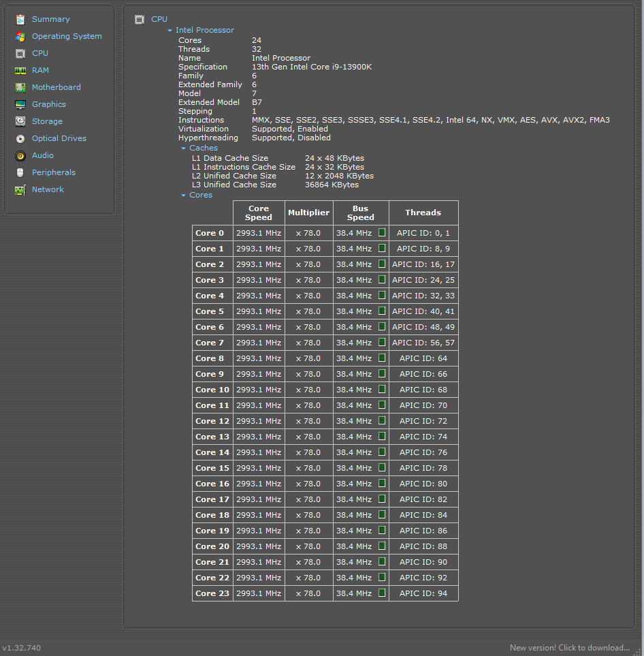Click Core 10 speed 2993.1 MHz cell
644x656 pixels.
259,390
